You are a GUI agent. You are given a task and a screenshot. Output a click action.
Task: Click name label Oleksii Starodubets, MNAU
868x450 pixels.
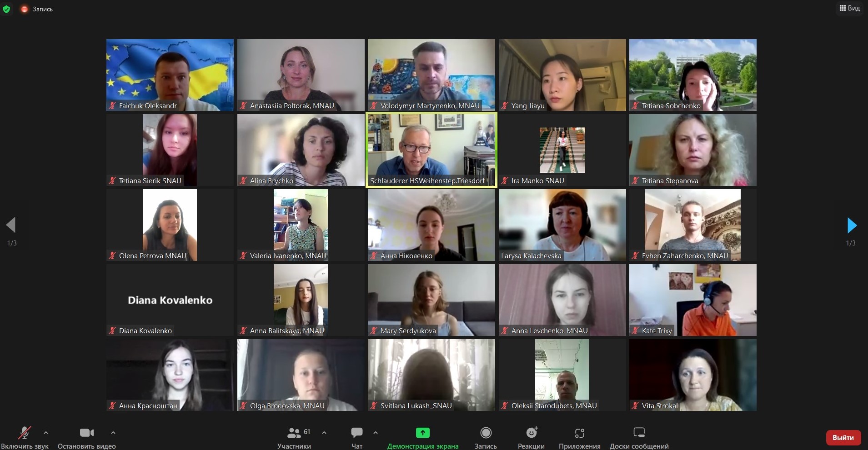click(x=554, y=405)
